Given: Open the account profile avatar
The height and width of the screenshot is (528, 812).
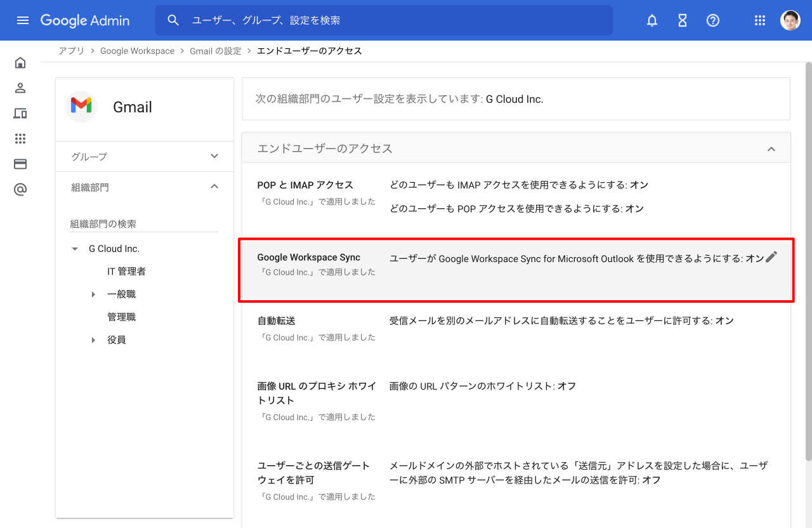Looking at the screenshot, I should point(790,20).
